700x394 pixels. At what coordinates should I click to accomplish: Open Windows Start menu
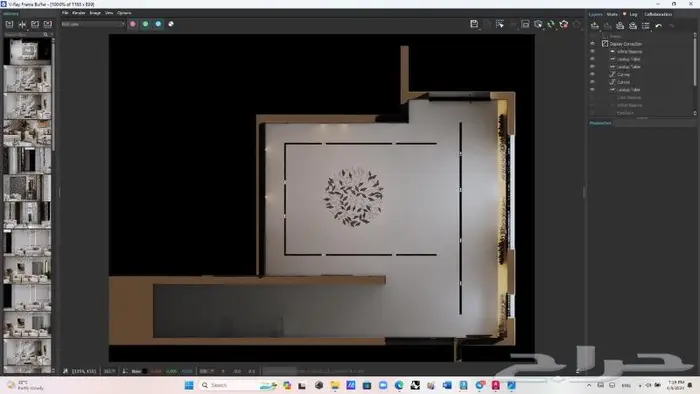point(189,385)
